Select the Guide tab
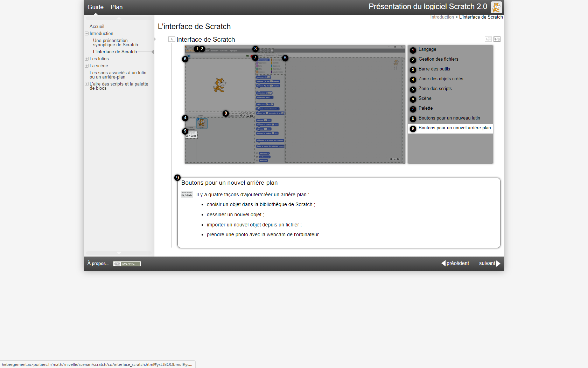The width and height of the screenshot is (588, 368). [95, 7]
